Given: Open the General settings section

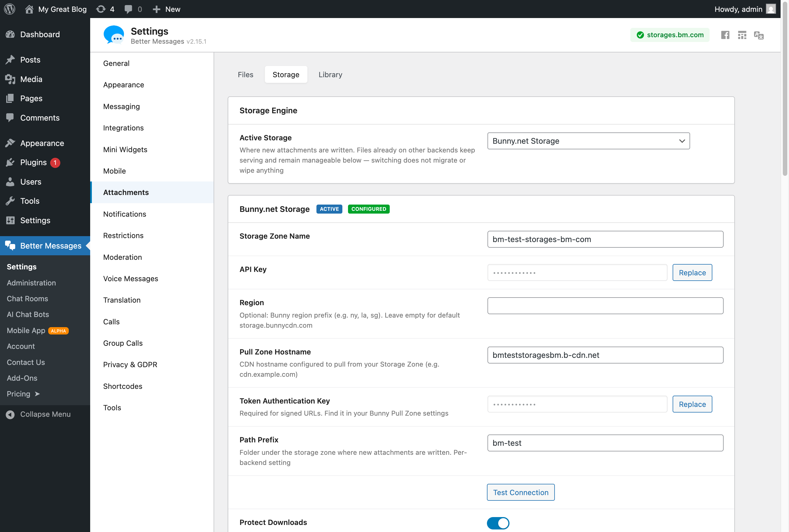Looking at the screenshot, I should 152,63.
